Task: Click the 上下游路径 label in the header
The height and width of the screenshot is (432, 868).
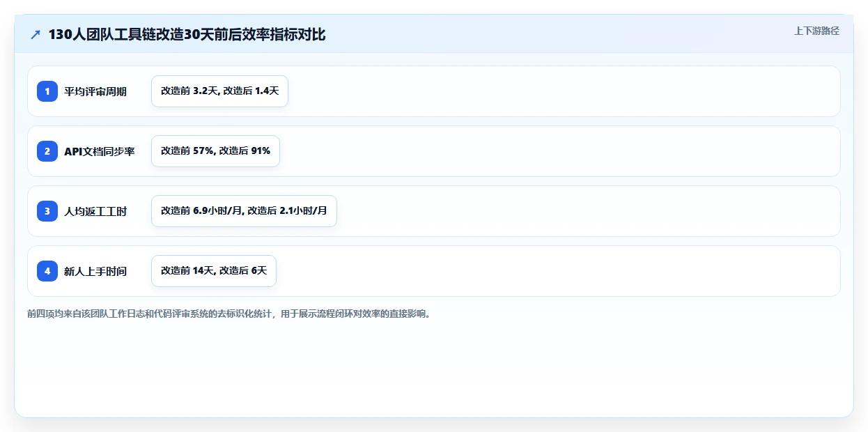Action: tap(816, 31)
